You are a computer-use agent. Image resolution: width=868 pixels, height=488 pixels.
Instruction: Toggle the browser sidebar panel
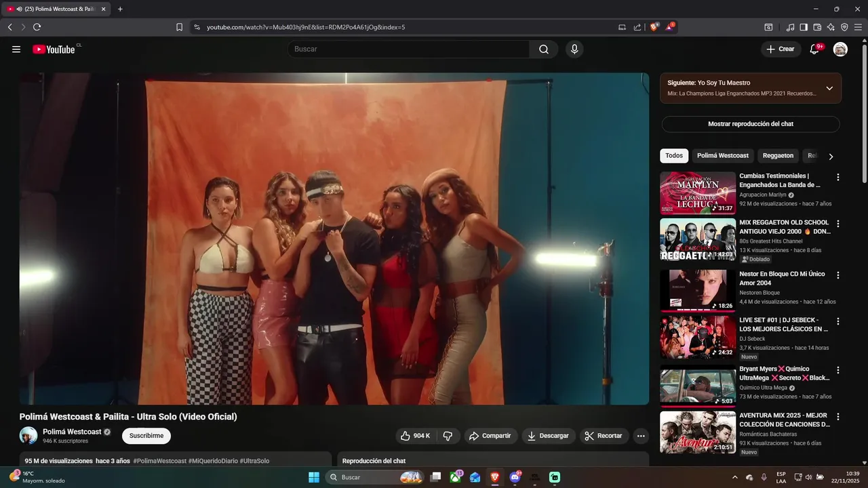pos(804,27)
